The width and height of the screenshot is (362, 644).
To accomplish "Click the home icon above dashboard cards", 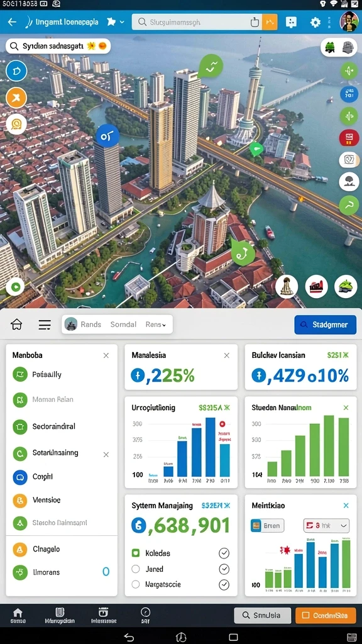I will [16, 325].
